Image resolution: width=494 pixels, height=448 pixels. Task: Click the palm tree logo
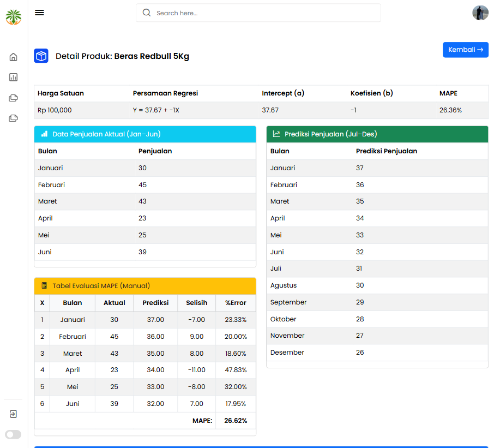[14, 17]
